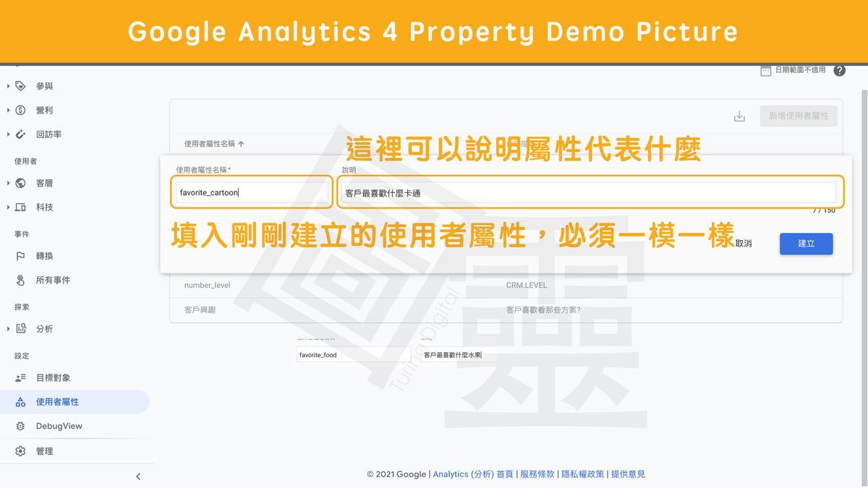Click the 客戶興趣 table row
The width and height of the screenshot is (868, 488).
[506, 309]
